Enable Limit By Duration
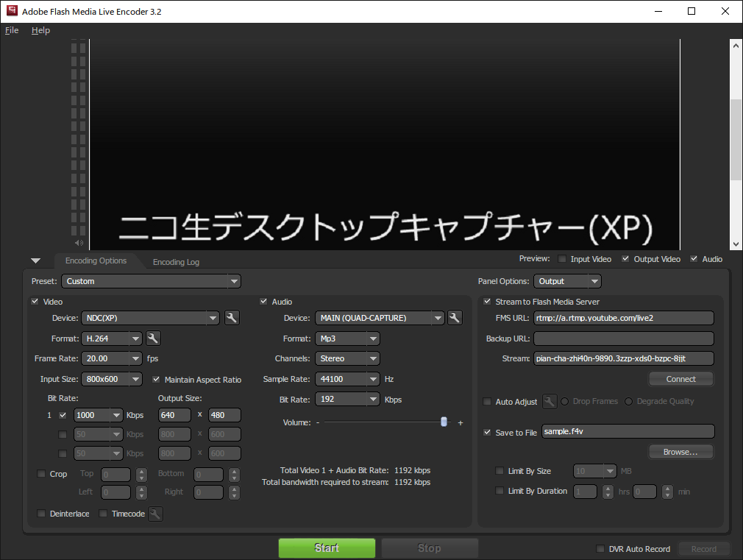Screen dimensions: 743x560 coord(500,490)
